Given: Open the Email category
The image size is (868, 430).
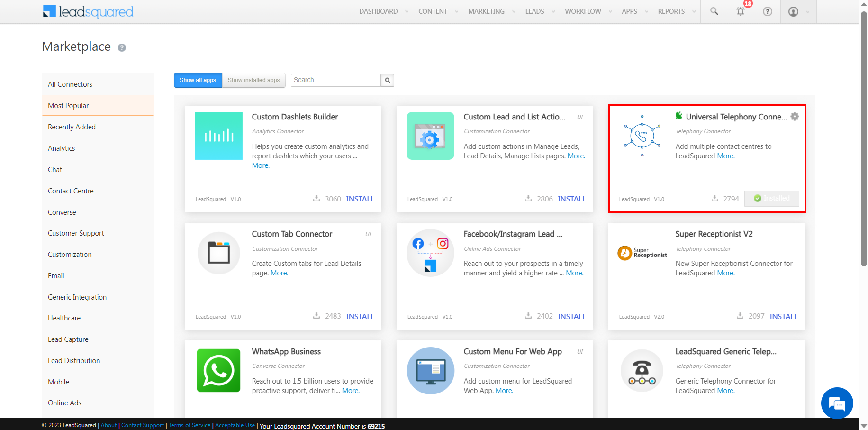Looking at the screenshot, I should tap(98, 276).
